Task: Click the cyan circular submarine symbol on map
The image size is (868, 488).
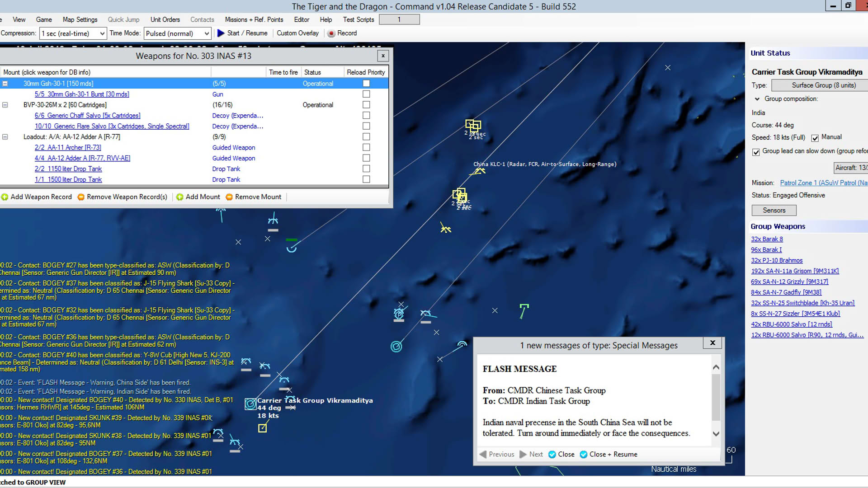Action: pos(396,347)
